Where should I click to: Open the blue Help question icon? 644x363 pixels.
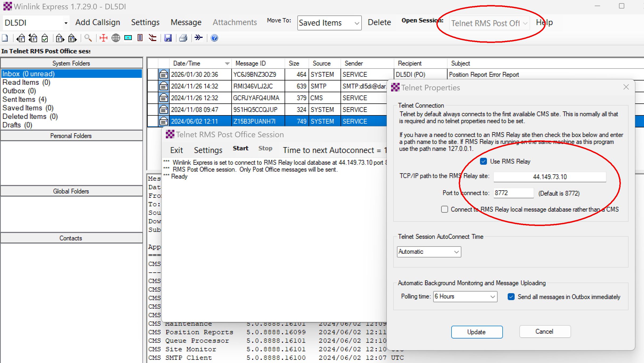tap(214, 38)
